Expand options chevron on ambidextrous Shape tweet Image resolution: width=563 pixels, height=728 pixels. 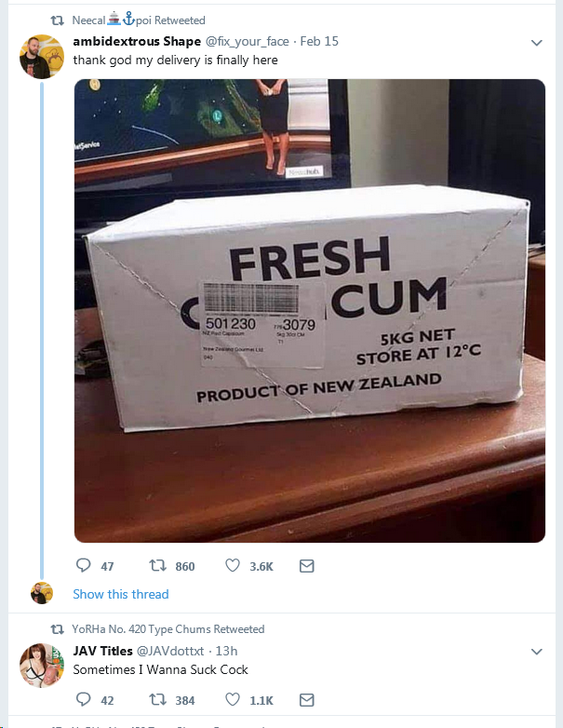pyautogui.click(x=536, y=43)
